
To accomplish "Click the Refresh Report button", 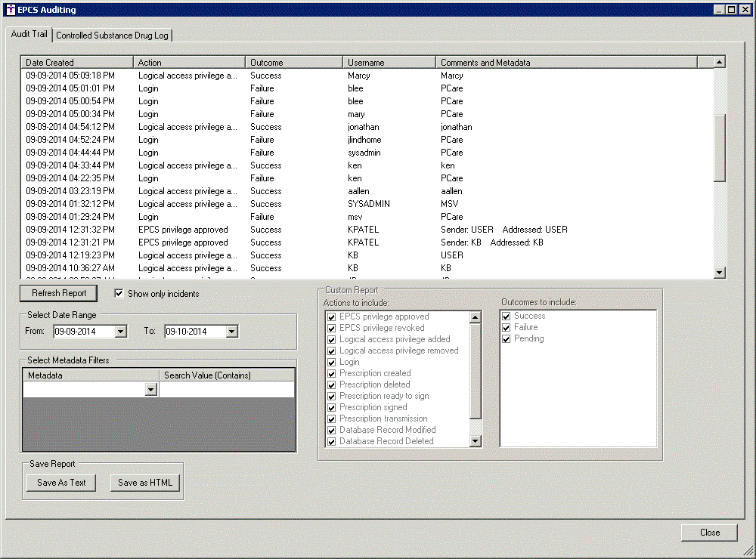I will (x=59, y=293).
